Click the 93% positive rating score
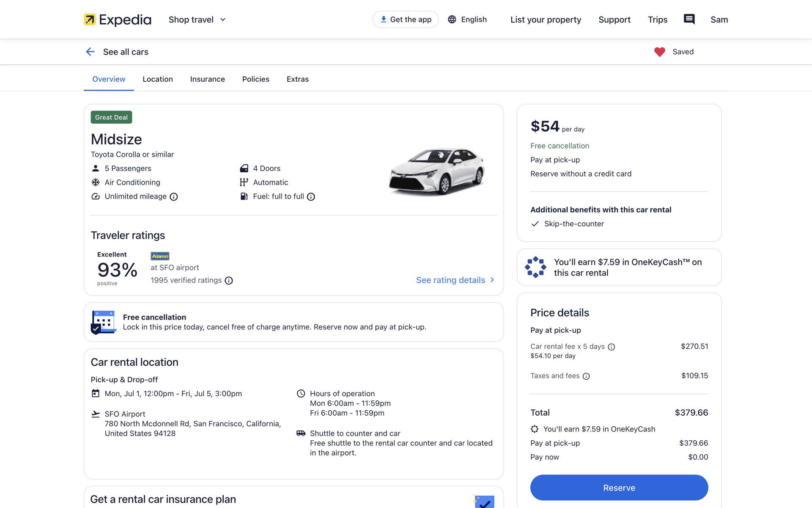Screen dimensions: 812x508 117,270
